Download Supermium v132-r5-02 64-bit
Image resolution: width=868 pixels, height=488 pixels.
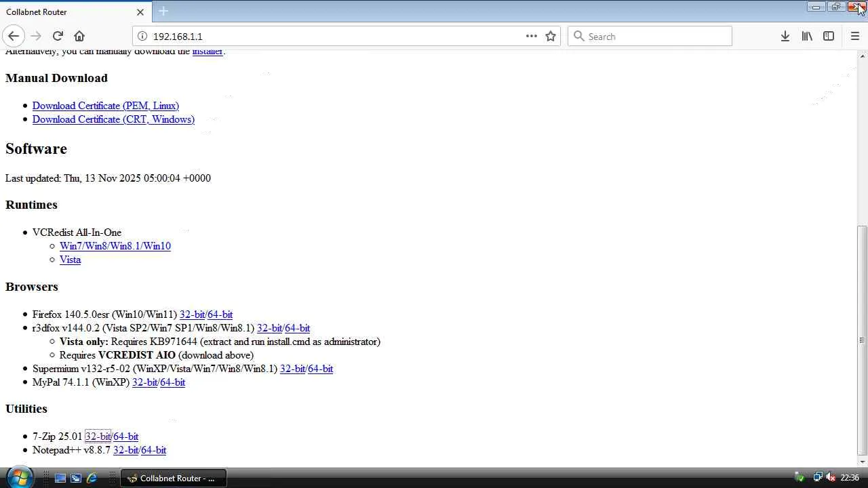coord(321,369)
